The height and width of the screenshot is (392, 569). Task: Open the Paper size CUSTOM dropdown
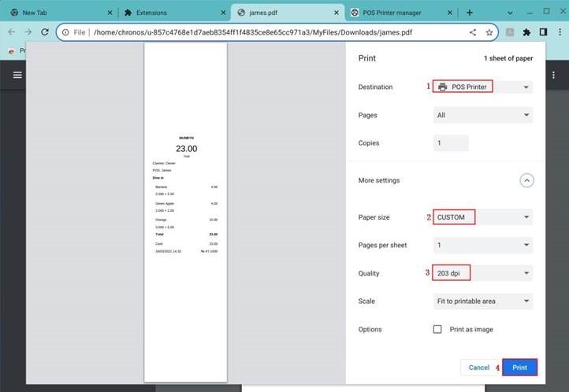pos(482,217)
